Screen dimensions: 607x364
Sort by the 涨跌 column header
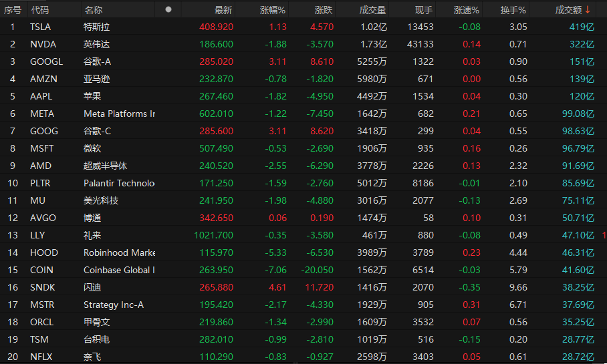coord(324,10)
